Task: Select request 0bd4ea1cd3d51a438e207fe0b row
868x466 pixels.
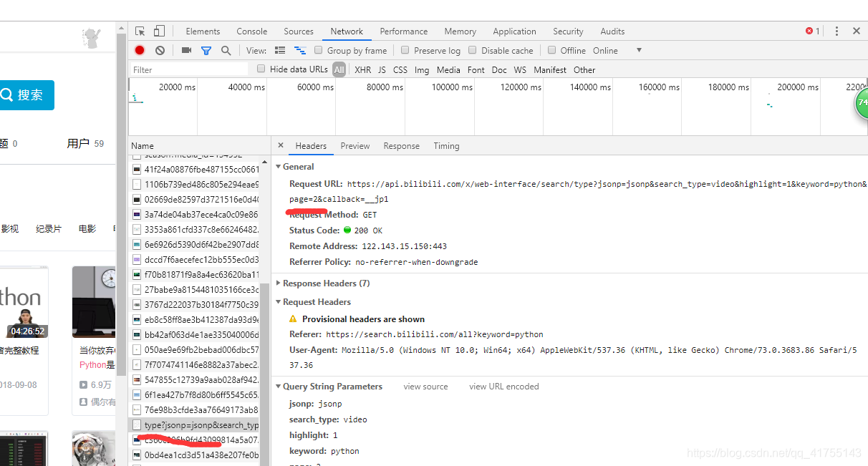Action: click(194, 455)
